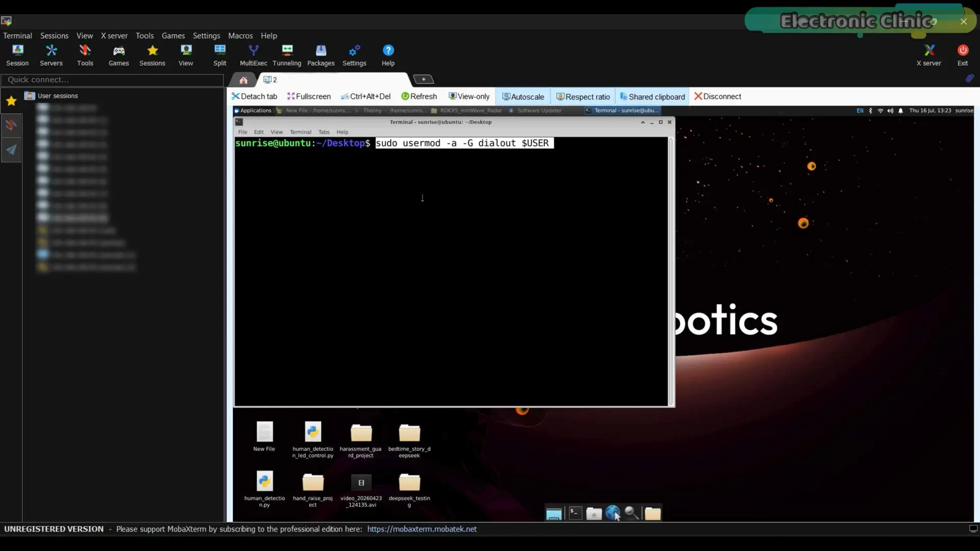Image resolution: width=980 pixels, height=551 pixels.
Task: Toggle Fullscreen mode
Action: [x=309, y=96]
